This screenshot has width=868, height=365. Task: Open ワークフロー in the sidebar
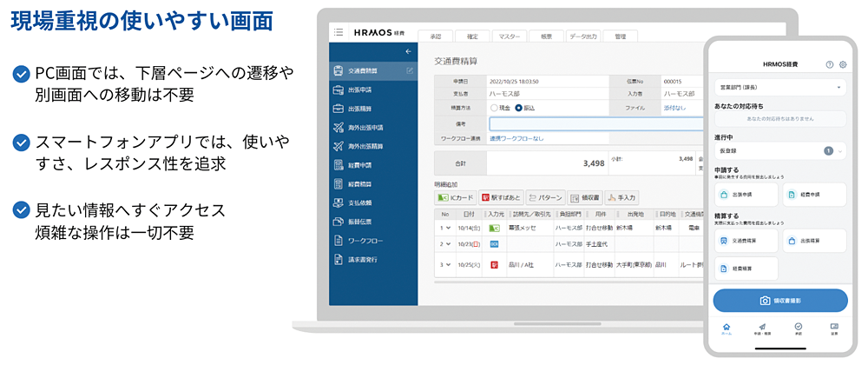tap(373, 241)
